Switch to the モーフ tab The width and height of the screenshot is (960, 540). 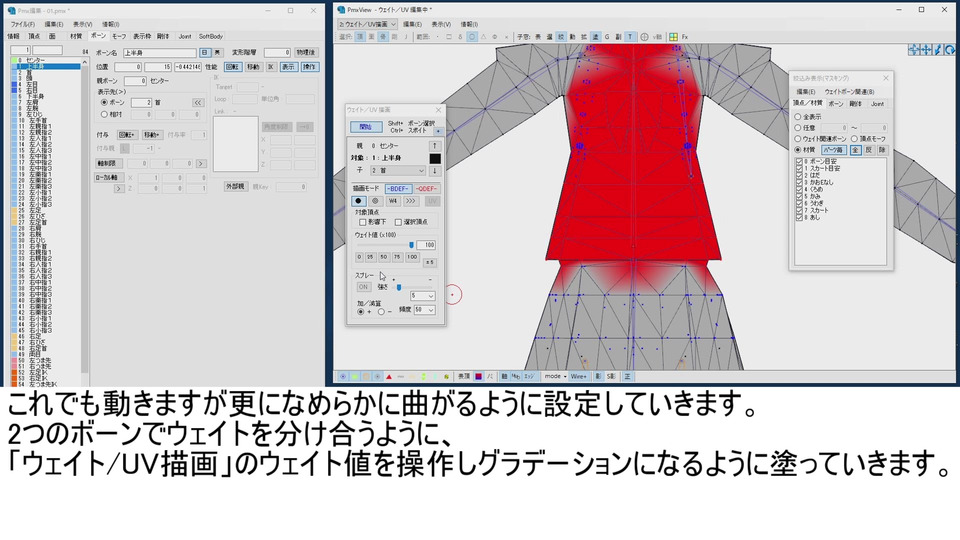119,35
